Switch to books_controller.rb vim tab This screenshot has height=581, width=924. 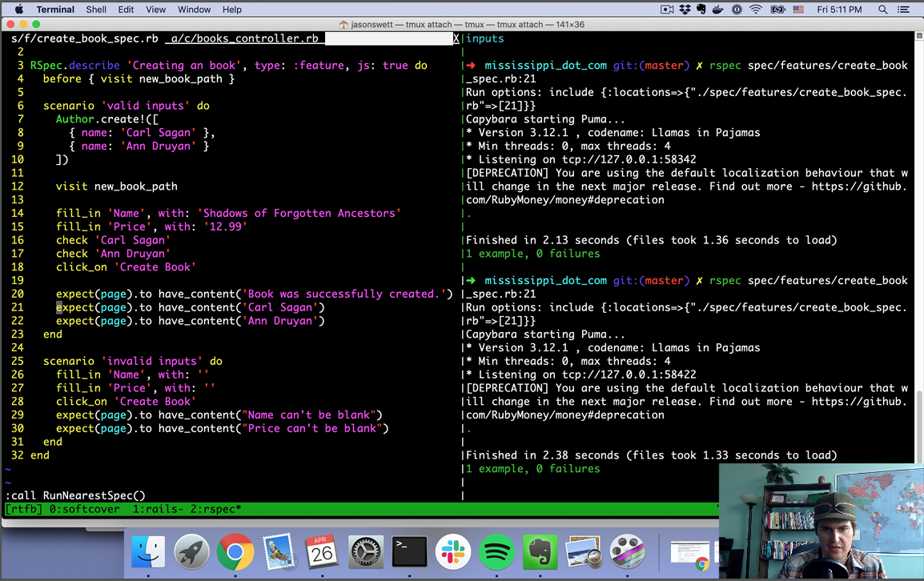244,38
